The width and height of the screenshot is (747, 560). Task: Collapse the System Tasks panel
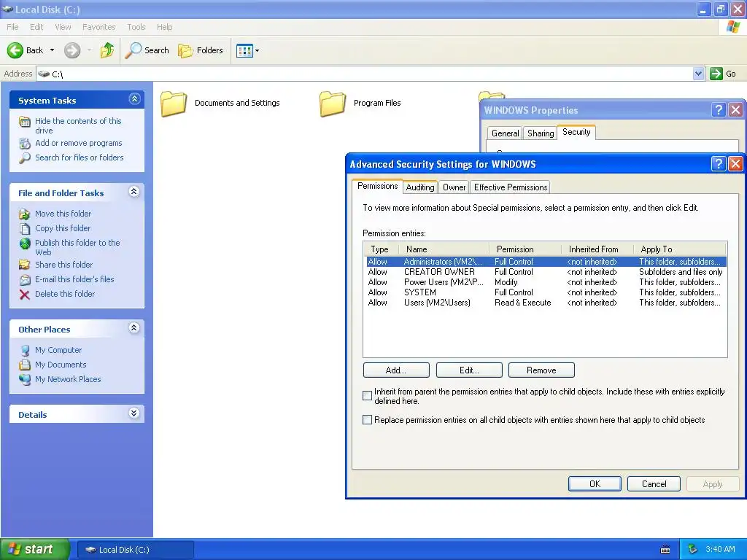134,99
